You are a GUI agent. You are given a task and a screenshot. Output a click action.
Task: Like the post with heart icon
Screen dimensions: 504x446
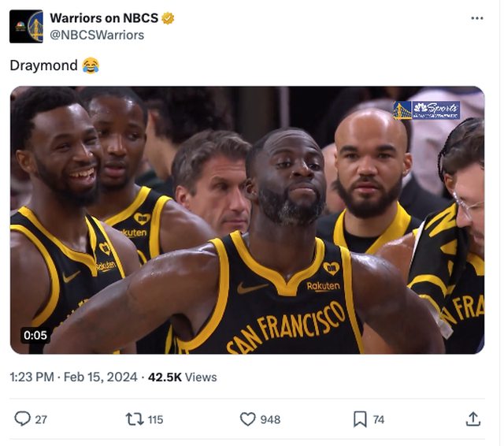click(x=247, y=419)
